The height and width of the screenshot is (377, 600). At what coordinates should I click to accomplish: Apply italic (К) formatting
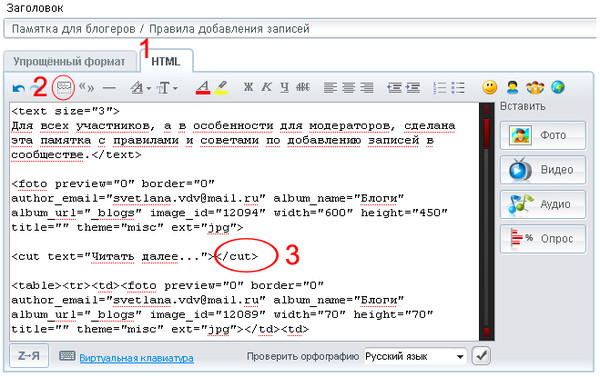pos(266,88)
